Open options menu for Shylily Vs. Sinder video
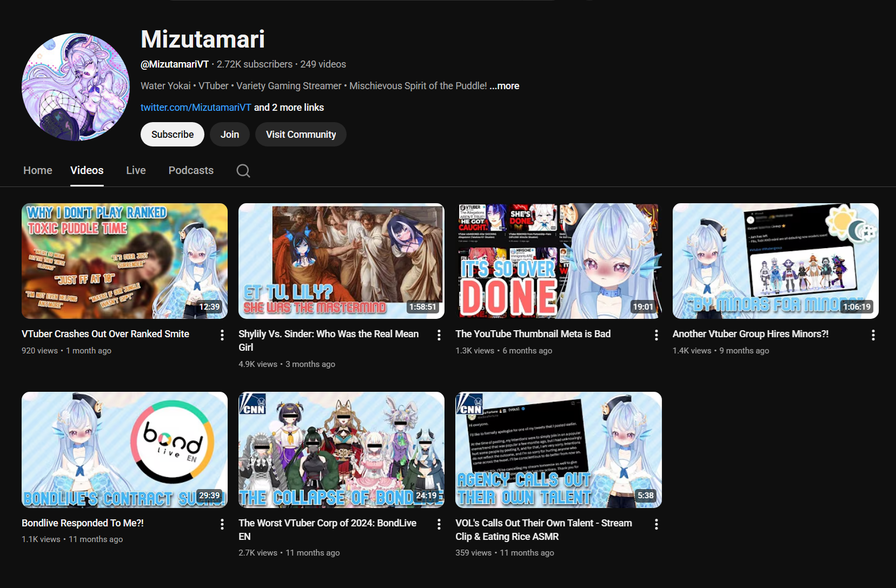Image resolution: width=896 pixels, height=588 pixels. 439,335
